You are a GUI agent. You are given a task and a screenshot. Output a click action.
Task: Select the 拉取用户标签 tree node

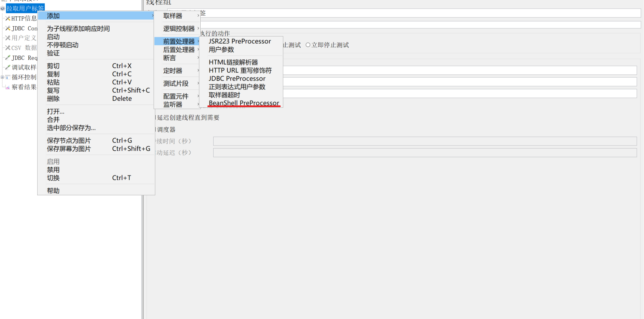pos(25,8)
